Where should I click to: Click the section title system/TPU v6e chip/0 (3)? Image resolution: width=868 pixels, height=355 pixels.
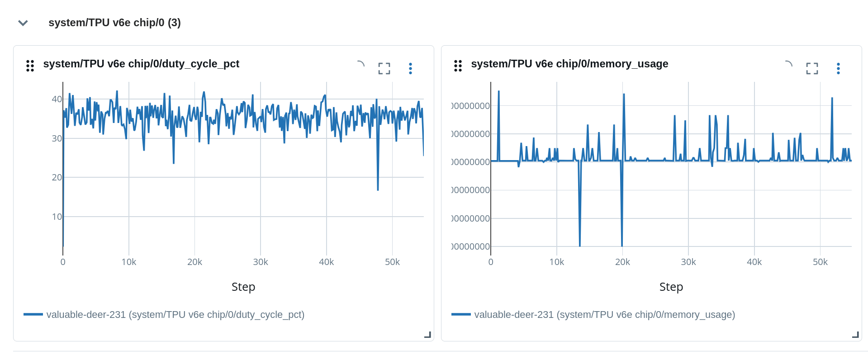pyautogui.click(x=114, y=23)
